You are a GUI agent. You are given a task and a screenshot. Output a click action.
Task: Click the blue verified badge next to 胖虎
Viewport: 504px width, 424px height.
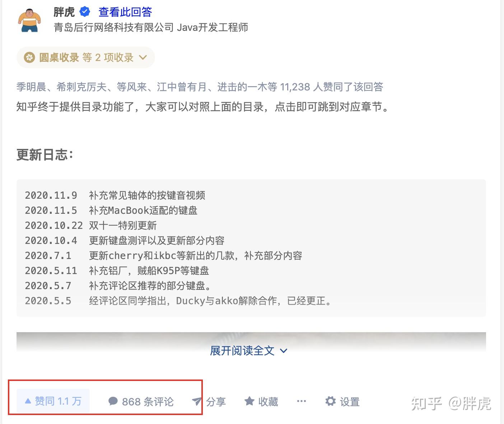85,11
